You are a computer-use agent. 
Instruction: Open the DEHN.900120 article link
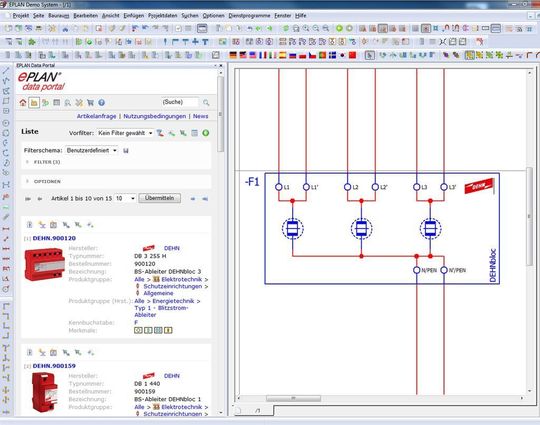pos(54,238)
